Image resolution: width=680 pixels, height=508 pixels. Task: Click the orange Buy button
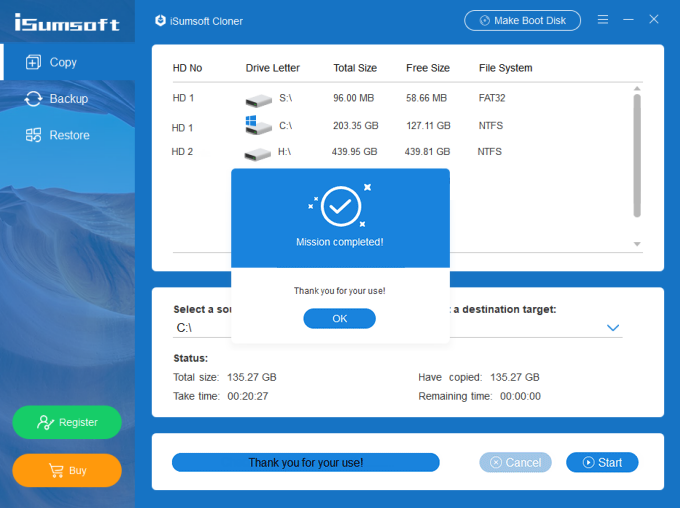tap(67, 470)
